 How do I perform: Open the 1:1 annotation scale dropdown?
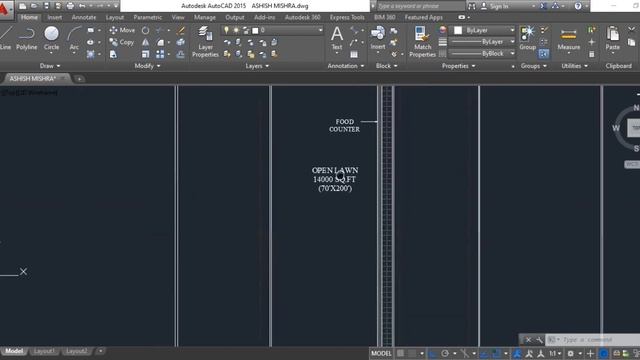(x=555, y=353)
